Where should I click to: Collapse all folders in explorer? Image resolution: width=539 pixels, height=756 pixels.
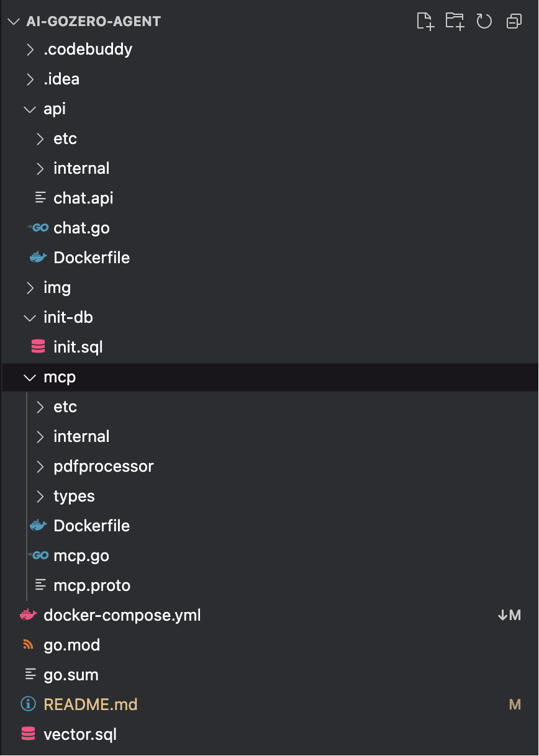pyautogui.click(x=514, y=21)
